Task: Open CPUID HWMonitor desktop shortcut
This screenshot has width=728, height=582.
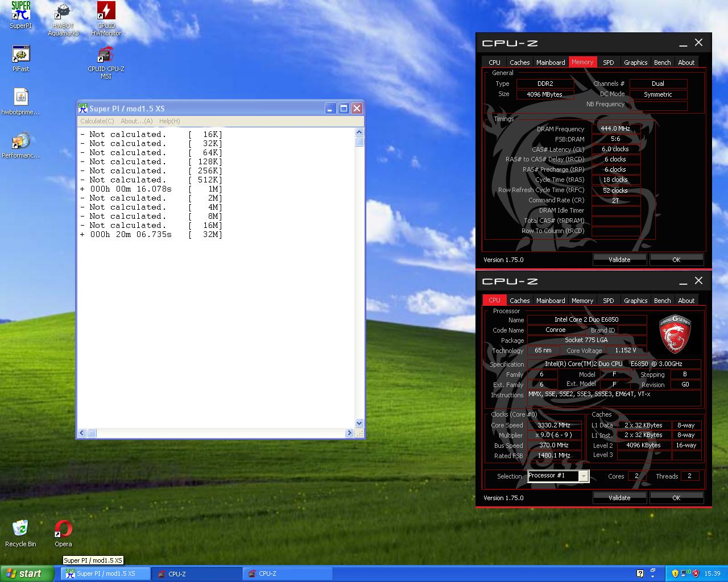Action: (x=106, y=19)
